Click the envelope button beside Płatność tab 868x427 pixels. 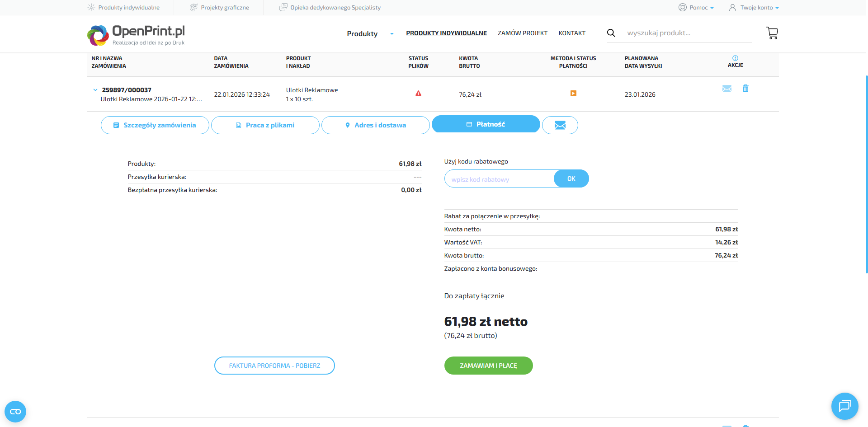click(560, 125)
